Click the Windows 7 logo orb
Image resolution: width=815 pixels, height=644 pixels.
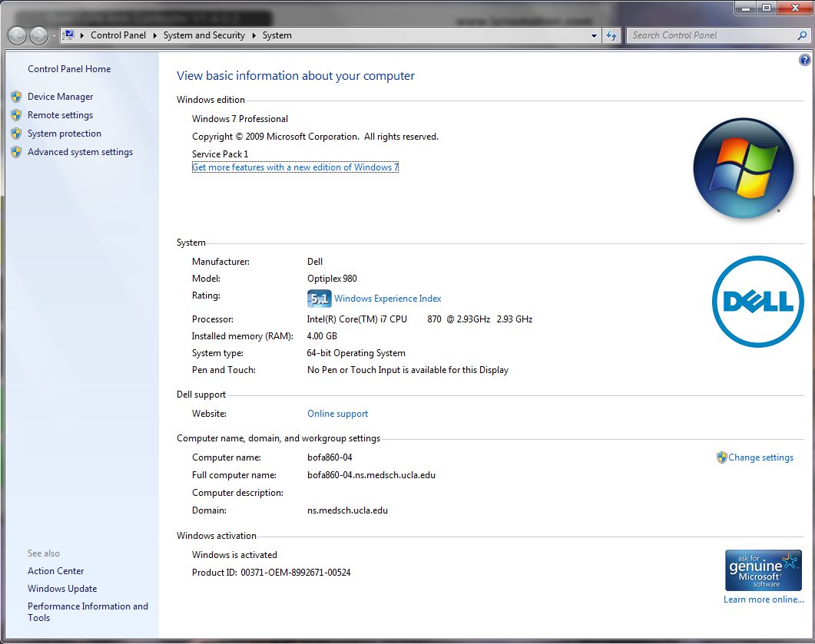(744, 168)
